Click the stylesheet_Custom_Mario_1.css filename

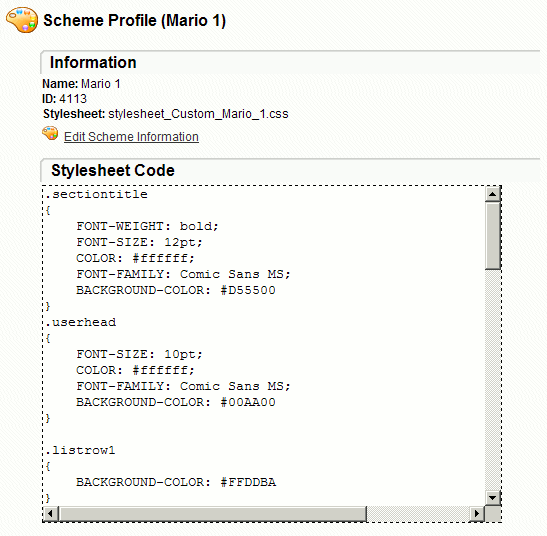click(198, 114)
